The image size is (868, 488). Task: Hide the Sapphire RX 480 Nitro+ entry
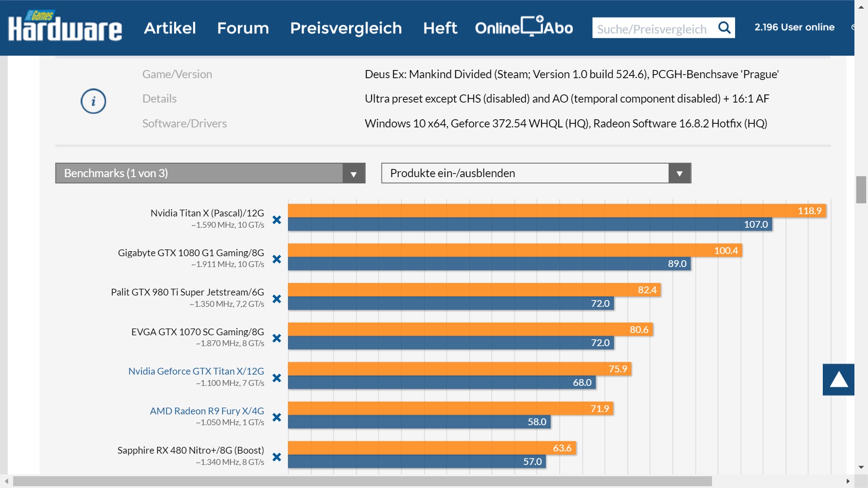277,457
